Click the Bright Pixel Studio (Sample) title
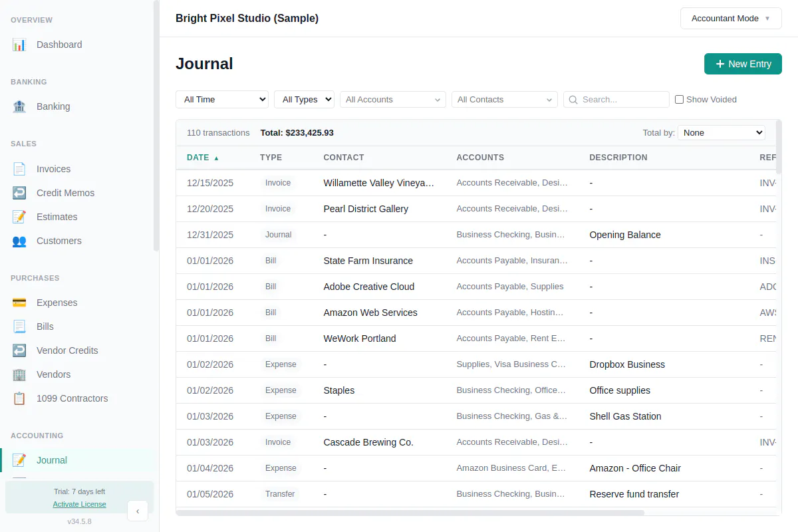The image size is (798, 532). (x=247, y=19)
